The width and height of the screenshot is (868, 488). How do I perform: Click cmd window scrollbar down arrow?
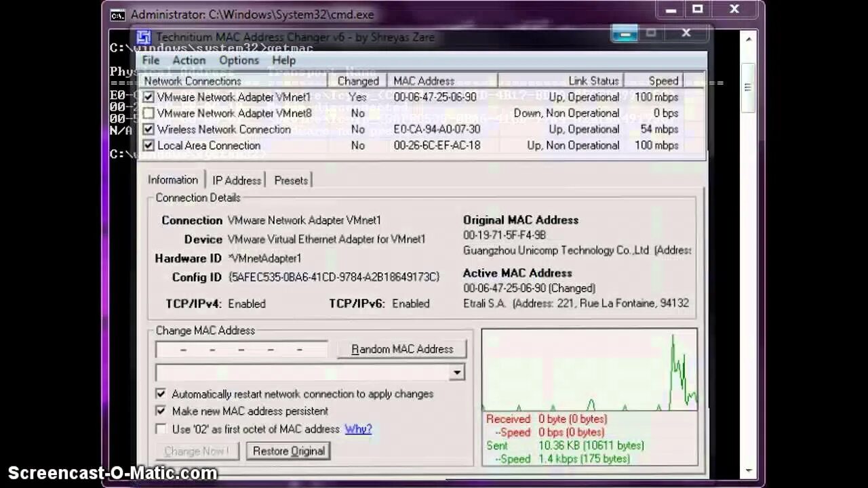[x=748, y=470]
